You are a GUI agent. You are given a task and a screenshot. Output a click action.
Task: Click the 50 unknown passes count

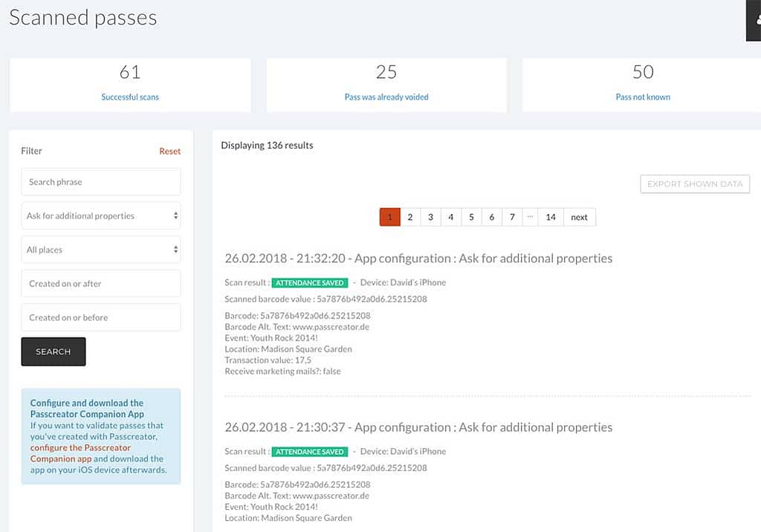[643, 72]
